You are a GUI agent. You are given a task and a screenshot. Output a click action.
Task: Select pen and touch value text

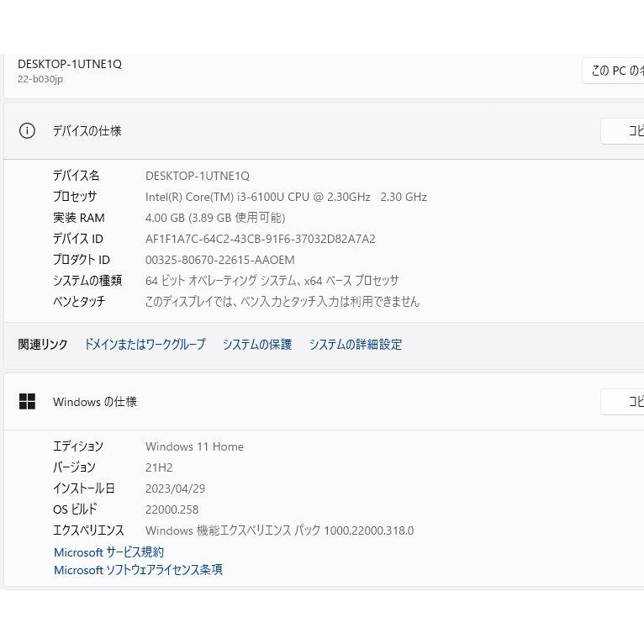coord(282,302)
